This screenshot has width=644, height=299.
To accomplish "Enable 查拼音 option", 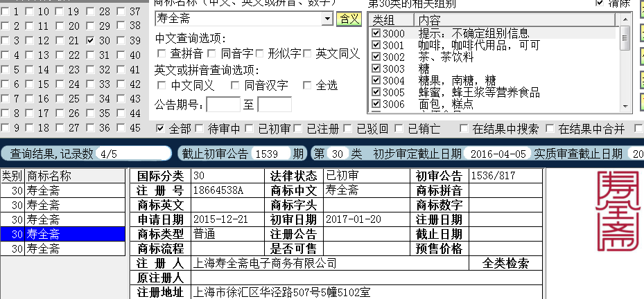I will pyautogui.click(x=162, y=54).
